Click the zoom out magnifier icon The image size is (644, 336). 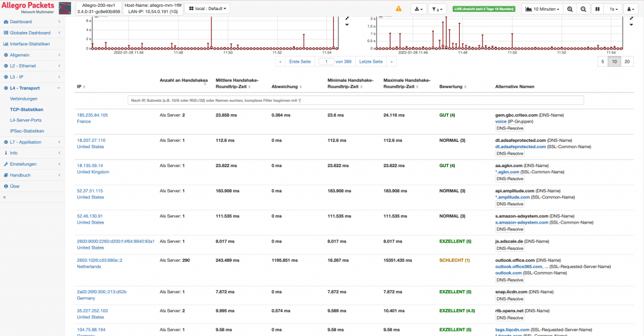click(x=583, y=9)
